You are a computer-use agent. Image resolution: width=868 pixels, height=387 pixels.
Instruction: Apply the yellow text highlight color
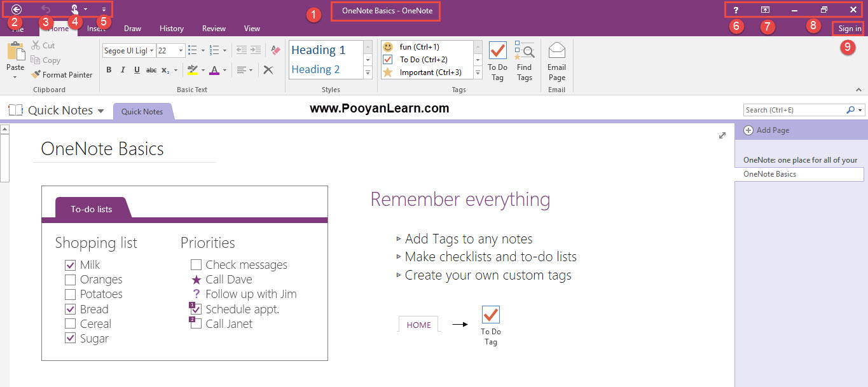coord(193,70)
